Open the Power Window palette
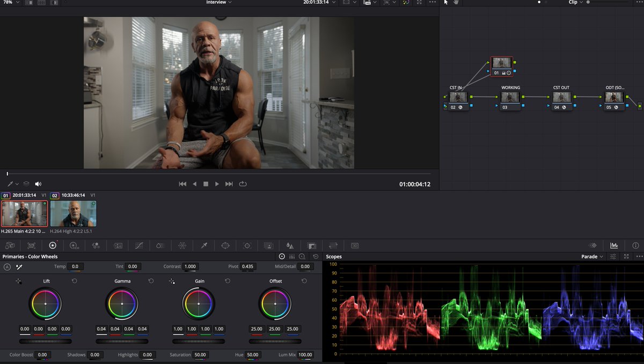644x364 pixels. pos(225,245)
